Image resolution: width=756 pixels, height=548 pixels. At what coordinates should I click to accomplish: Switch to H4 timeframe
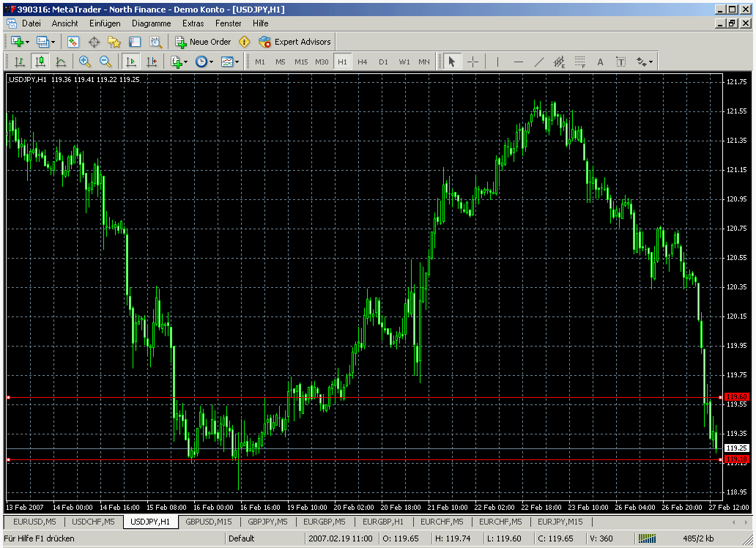point(363,62)
